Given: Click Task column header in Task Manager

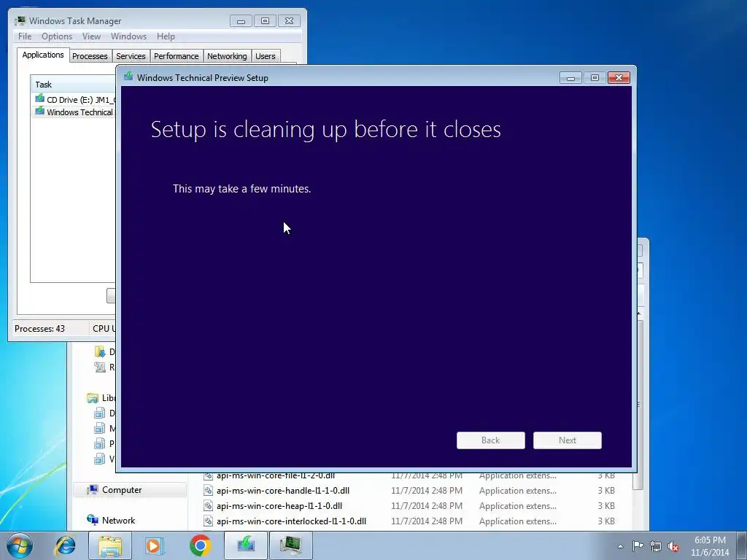Looking at the screenshot, I should tap(74, 85).
